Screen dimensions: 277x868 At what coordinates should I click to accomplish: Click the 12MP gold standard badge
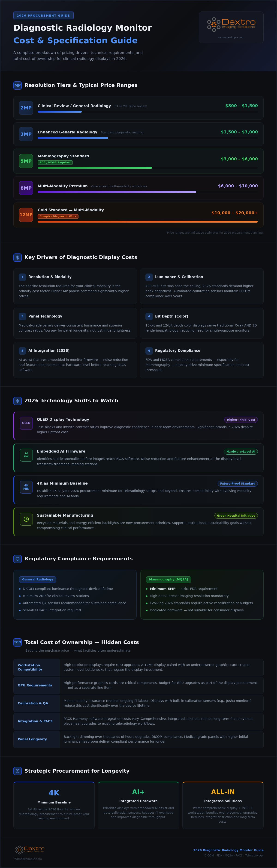26,215
